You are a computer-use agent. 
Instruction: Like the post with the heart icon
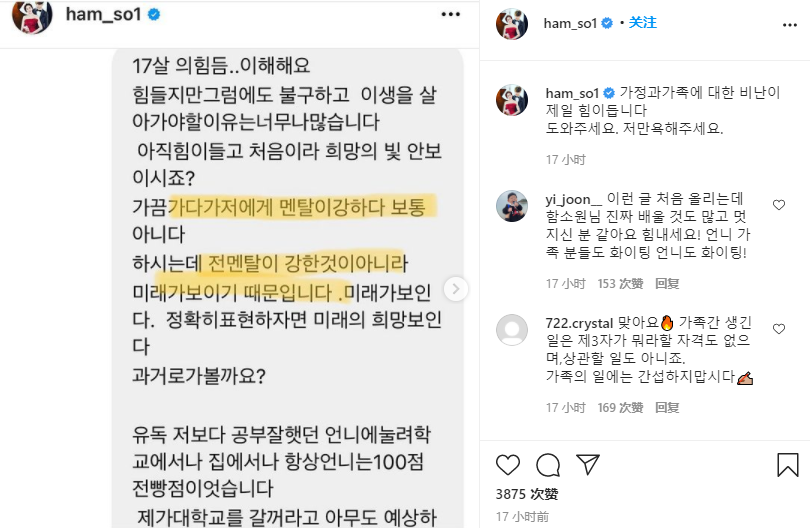508,464
